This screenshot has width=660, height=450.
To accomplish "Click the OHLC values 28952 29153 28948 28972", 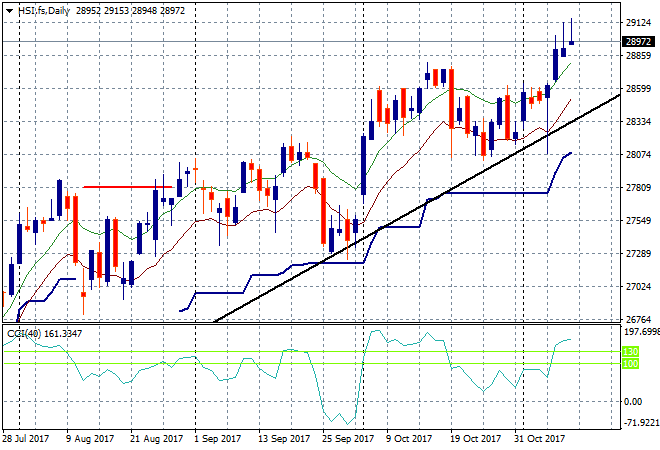I will pyautogui.click(x=130, y=11).
